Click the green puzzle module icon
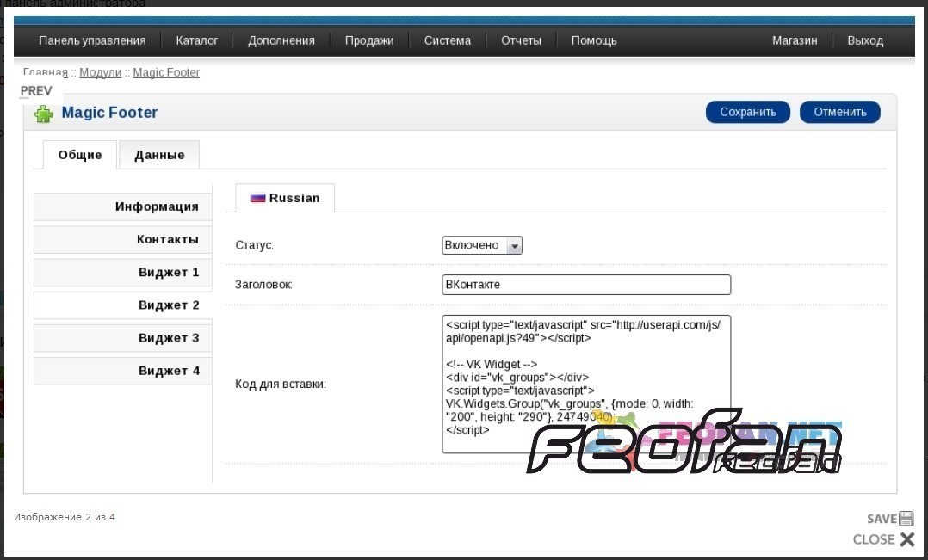Viewport: 928px width, 560px height. (44, 113)
